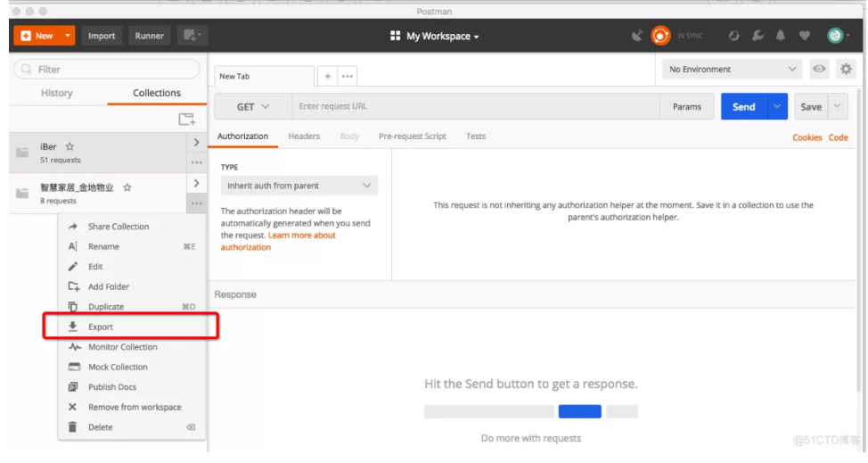Open the No Environment dropdown
This screenshot has height=463, width=868.
pos(732,70)
